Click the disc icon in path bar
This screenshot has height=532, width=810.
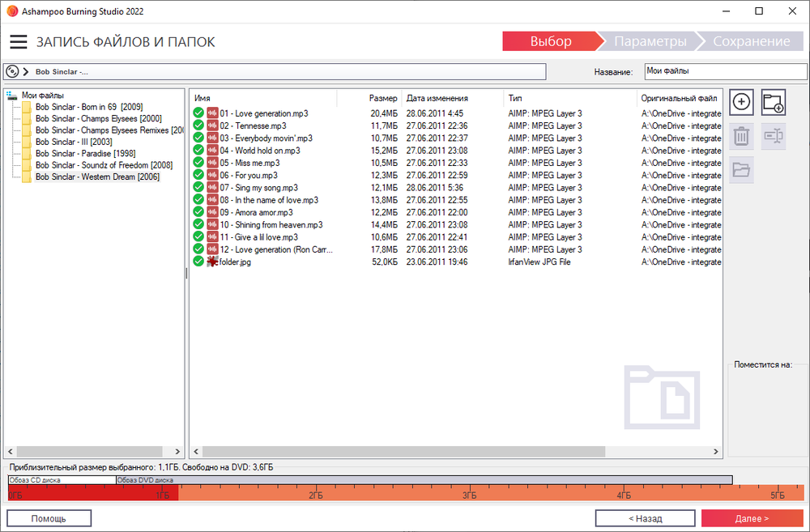pos(12,71)
